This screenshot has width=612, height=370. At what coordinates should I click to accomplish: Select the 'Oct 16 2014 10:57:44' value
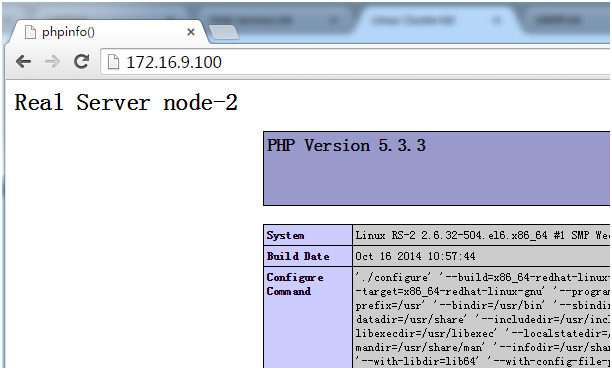point(415,256)
